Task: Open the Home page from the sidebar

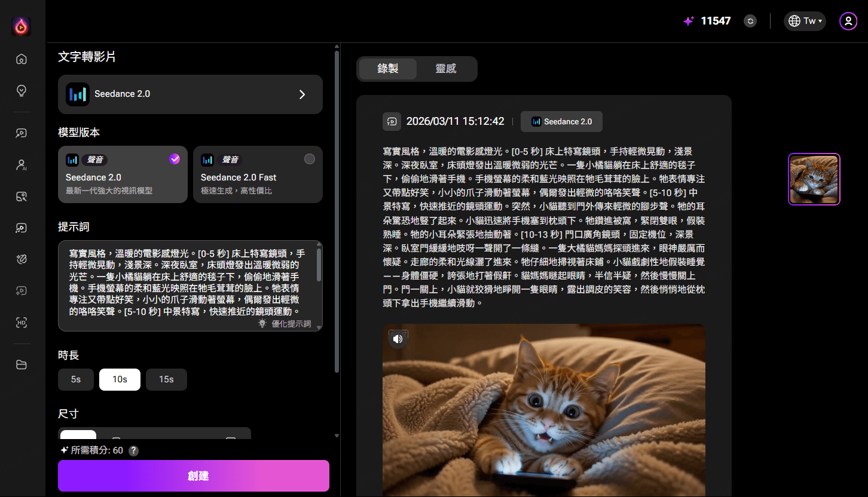Action: click(x=21, y=59)
